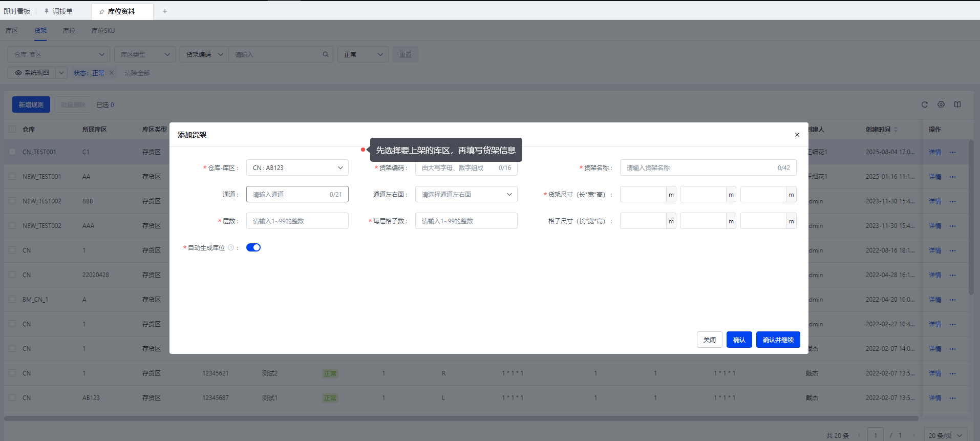Open more actions for the 2022-04-20 row
Screen dimensions: 980x441
(952, 300)
